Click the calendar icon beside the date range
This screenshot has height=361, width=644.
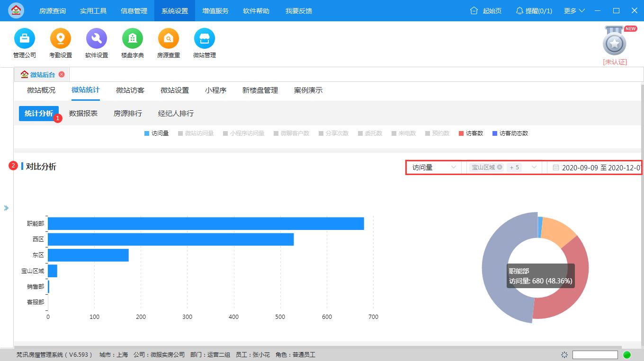(x=555, y=167)
